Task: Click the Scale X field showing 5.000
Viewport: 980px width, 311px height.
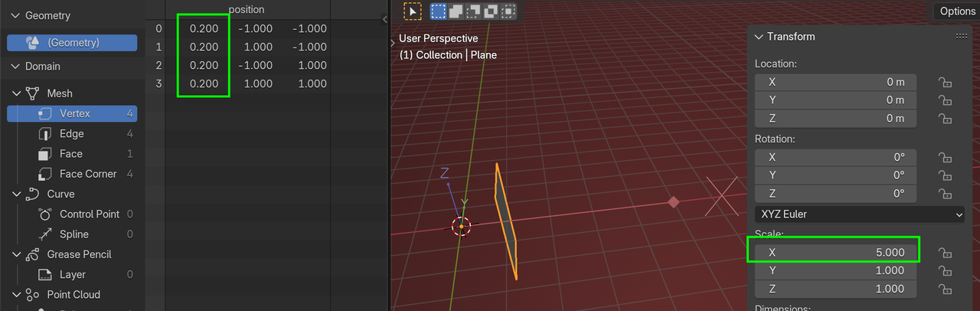Action: (836, 253)
